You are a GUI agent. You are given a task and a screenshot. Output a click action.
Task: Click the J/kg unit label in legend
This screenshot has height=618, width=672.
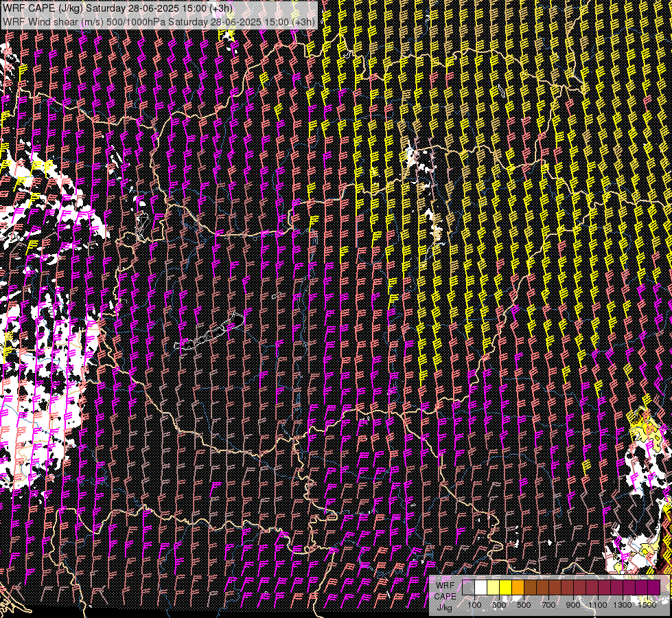444,608
